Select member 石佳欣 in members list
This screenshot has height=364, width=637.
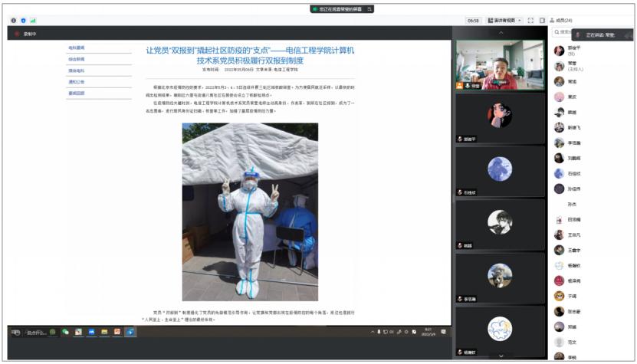click(x=591, y=173)
